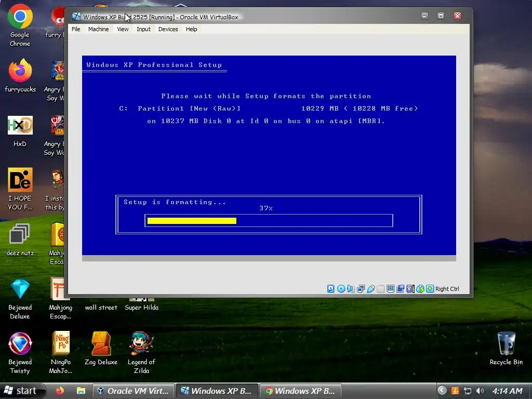Open the hard disk activity indicator
This screenshot has height=399, width=532.
pos(331,289)
